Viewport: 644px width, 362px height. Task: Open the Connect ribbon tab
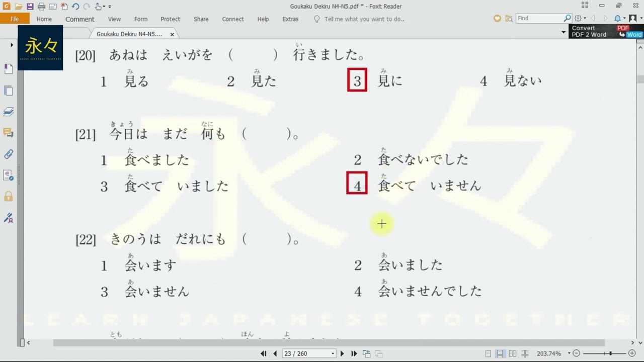(233, 19)
